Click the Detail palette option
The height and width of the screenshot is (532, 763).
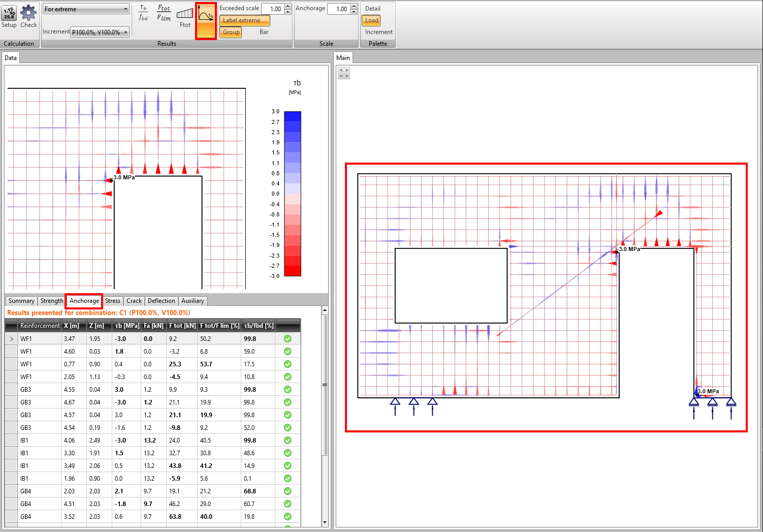372,9
